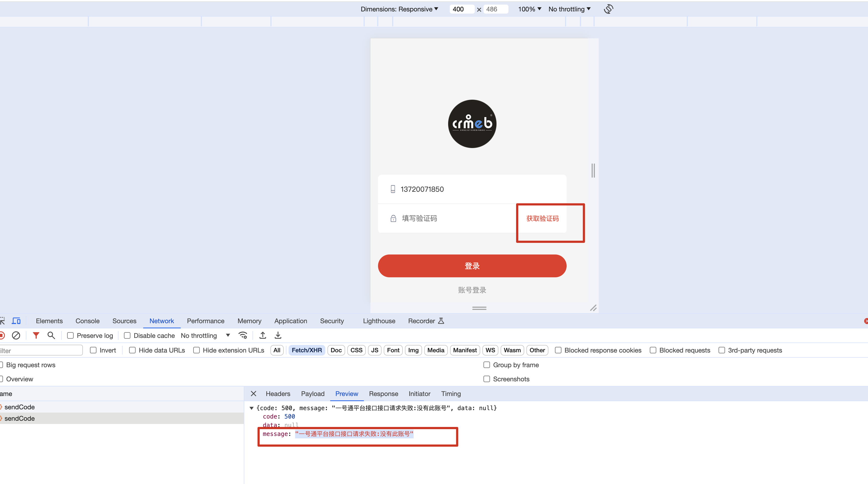Open the Memory tab
The image size is (868, 484).
[249, 321]
